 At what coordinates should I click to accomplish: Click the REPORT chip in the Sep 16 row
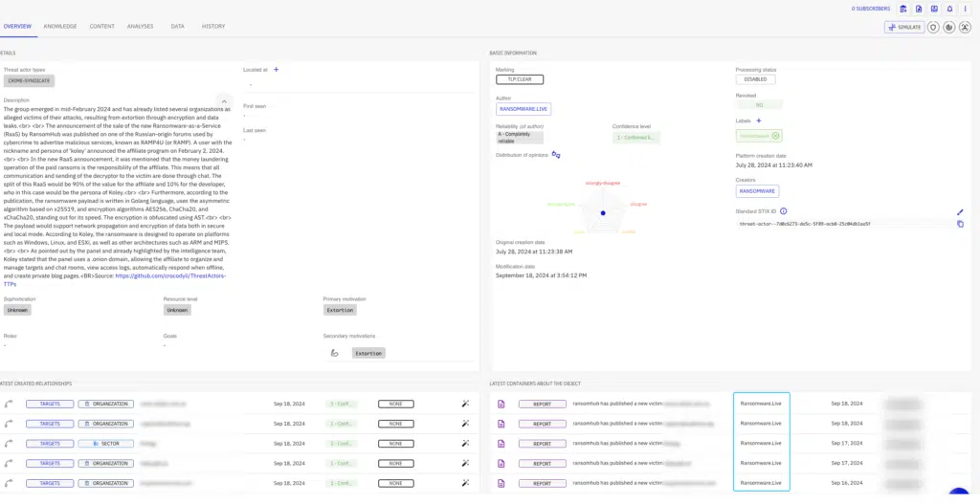(542, 483)
